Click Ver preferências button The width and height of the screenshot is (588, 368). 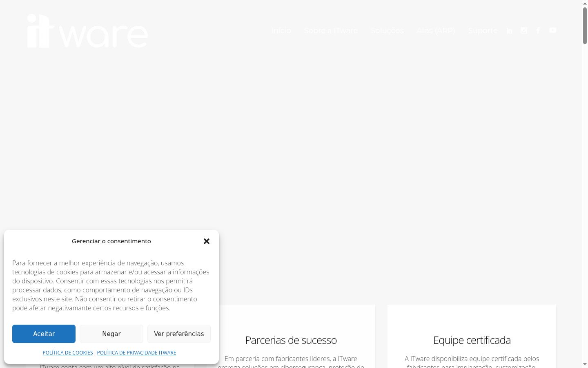179,334
